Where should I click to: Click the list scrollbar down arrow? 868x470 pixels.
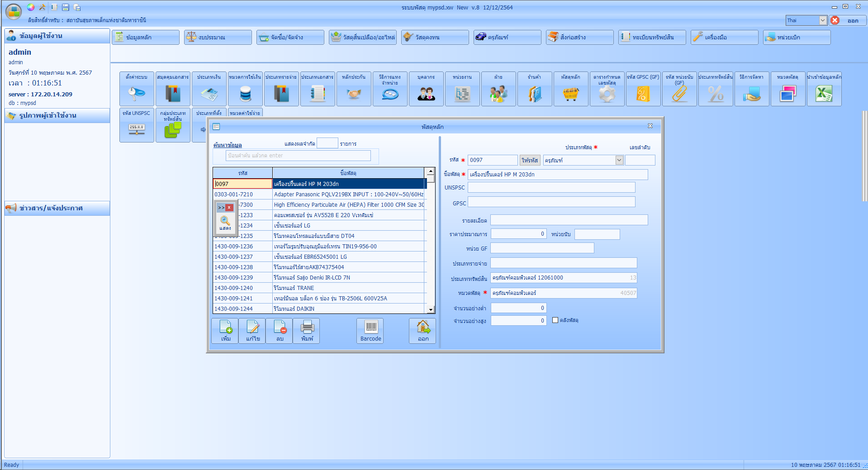click(431, 309)
